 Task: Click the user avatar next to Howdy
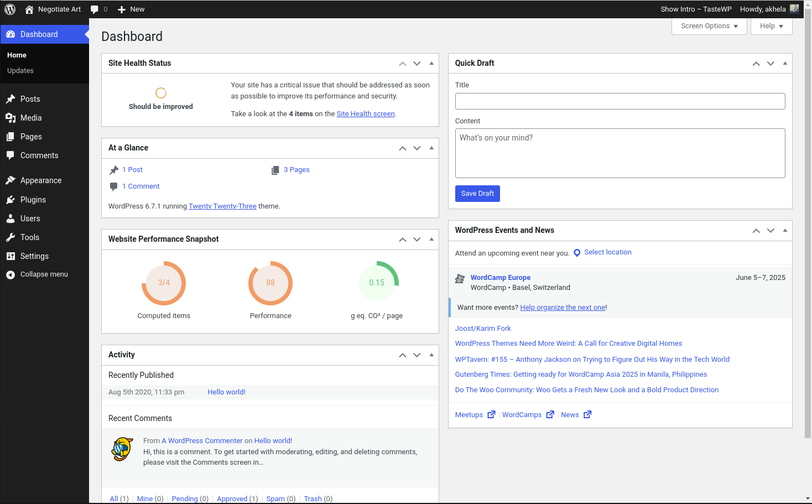click(794, 9)
